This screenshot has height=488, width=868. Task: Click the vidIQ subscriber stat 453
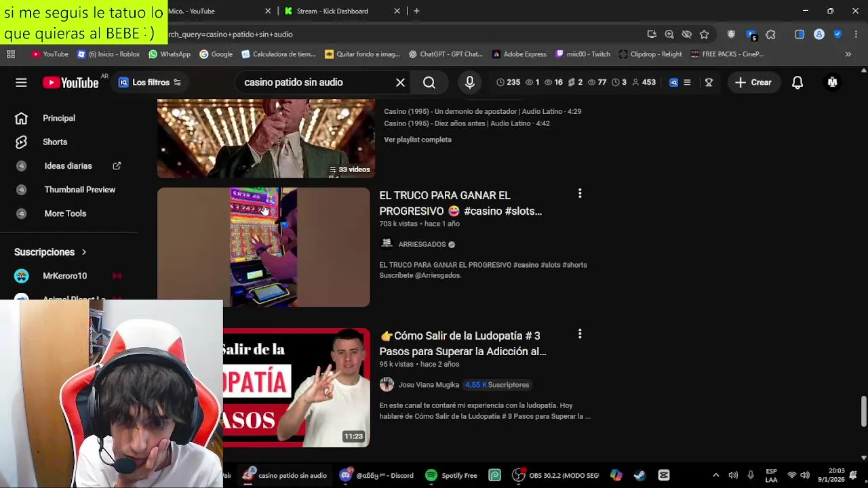point(644,82)
